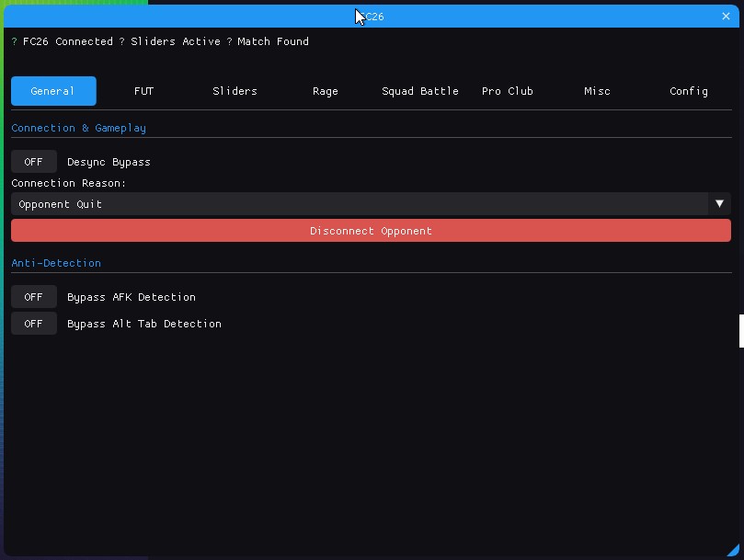744x560 pixels.
Task: Open the FUT tab
Action: [143, 91]
